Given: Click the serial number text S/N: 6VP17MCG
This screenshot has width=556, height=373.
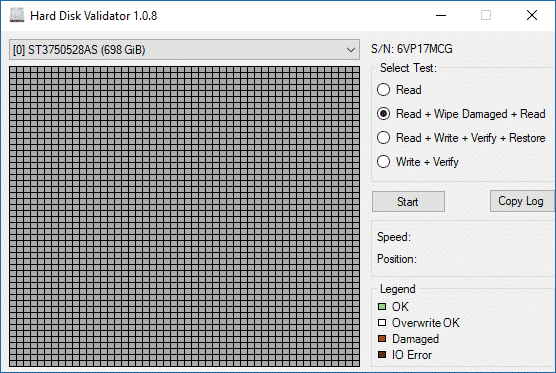Looking at the screenshot, I should click(412, 49).
